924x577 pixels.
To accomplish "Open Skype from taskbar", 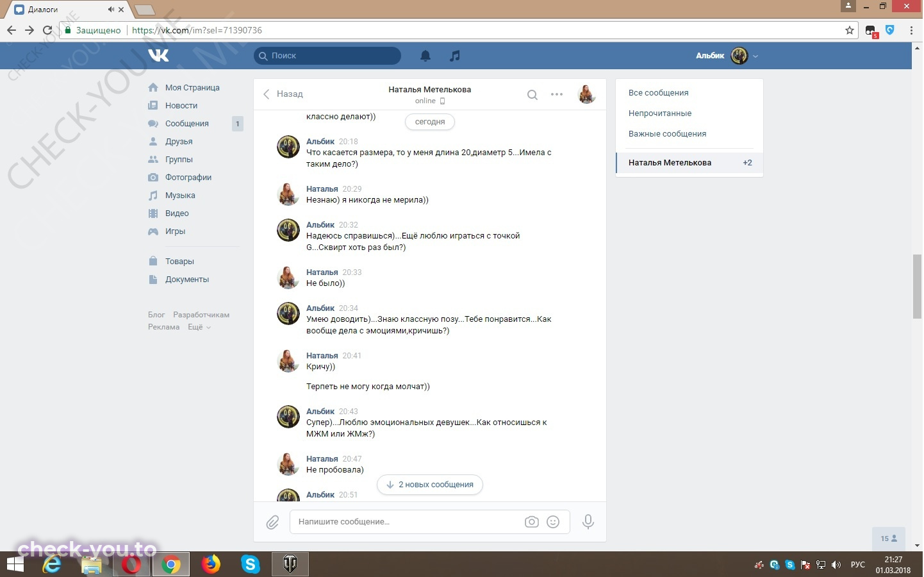I will 251,564.
